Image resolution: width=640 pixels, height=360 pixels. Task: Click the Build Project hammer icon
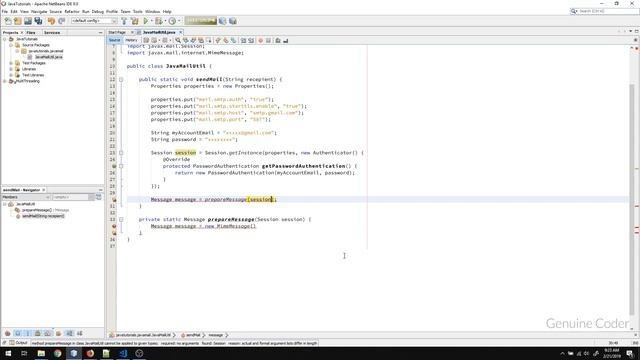coord(124,21)
